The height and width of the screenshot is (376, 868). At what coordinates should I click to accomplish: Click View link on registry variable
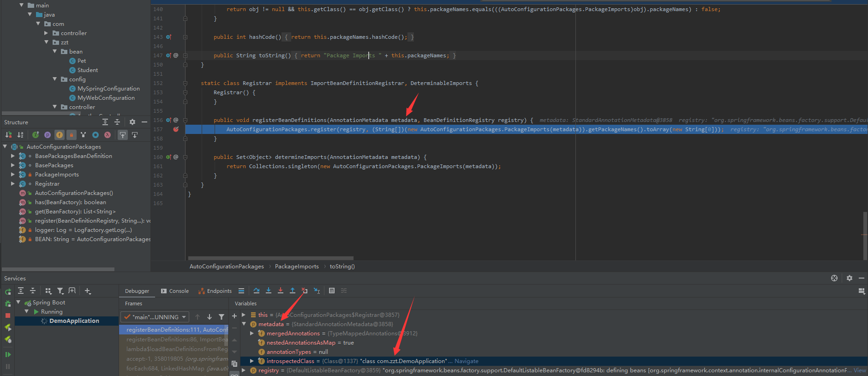point(860,370)
